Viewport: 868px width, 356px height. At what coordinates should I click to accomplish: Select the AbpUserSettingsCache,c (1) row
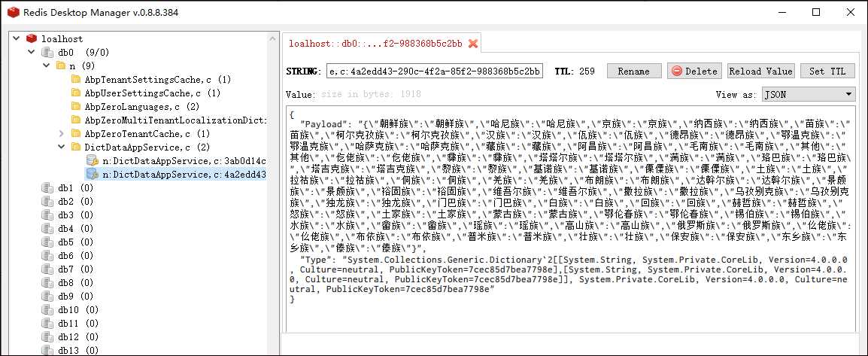(x=153, y=93)
